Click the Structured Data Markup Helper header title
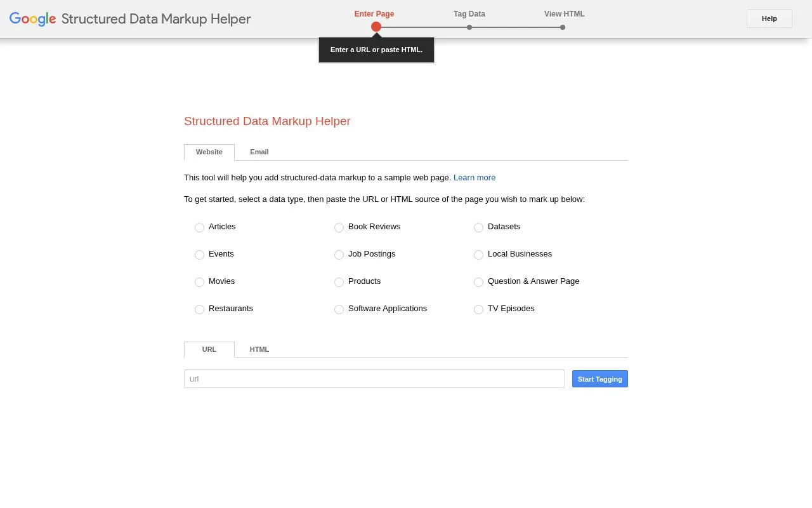 click(x=156, y=19)
